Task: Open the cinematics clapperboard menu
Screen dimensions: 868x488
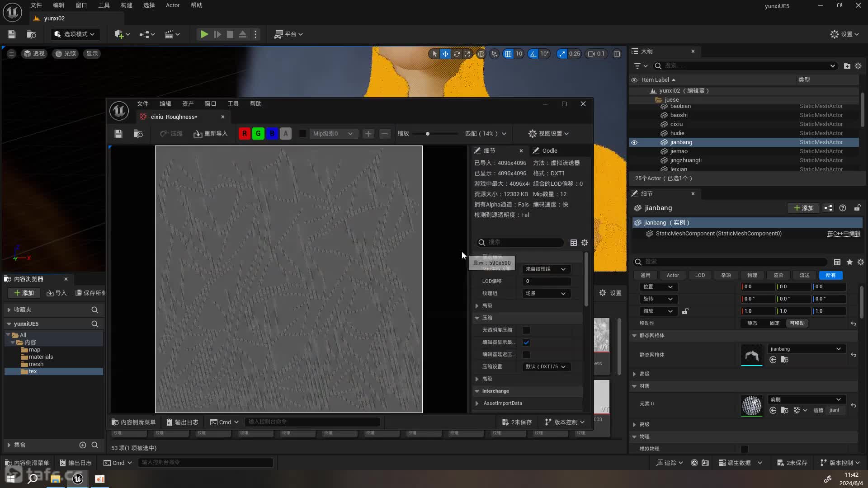Action: pos(172,34)
